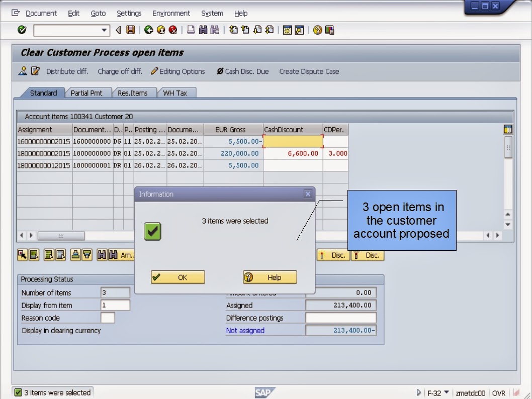Click Create Dispute Case
532x399 pixels.
pos(309,71)
